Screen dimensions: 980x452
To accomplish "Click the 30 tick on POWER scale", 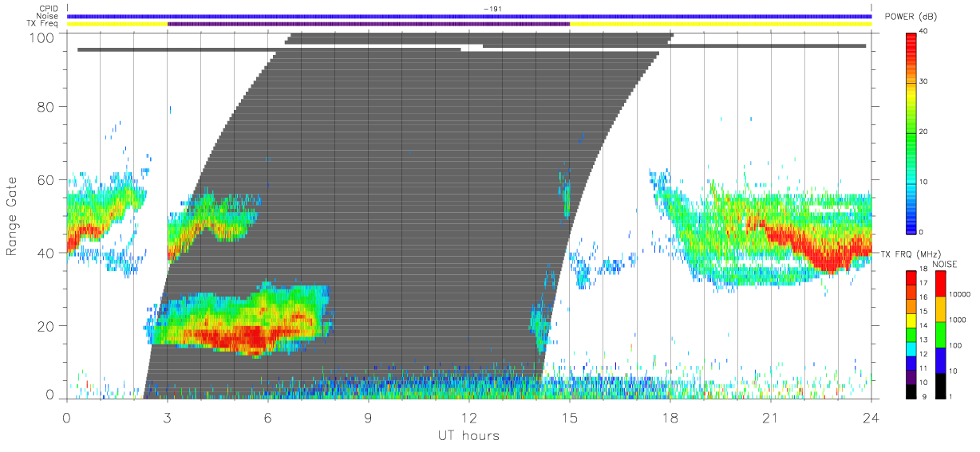I will pyautogui.click(x=924, y=81).
